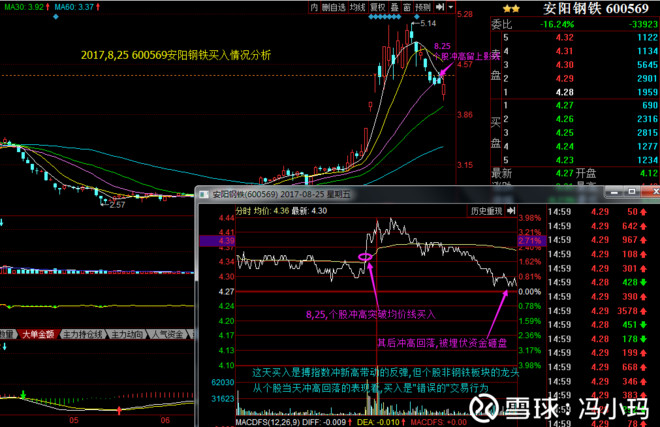Screen dimensions: 660x427
Task: Click 删自选 to remove from watchlist
Action: coord(334,7)
